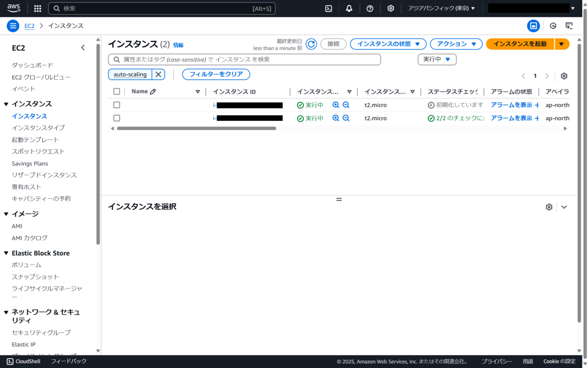Click アラームを表示 in the first row
588x368 pixels.
coord(512,105)
